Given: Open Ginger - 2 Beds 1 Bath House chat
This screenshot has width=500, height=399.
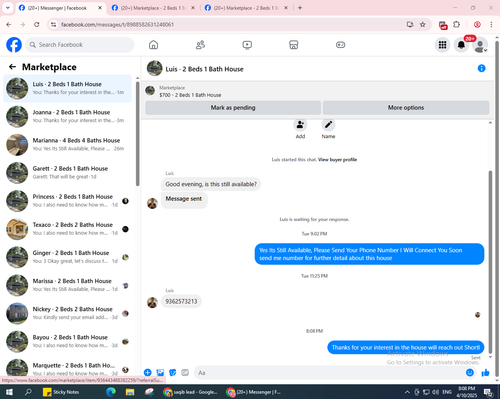Looking at the screenshot, I should click(67, 257).
